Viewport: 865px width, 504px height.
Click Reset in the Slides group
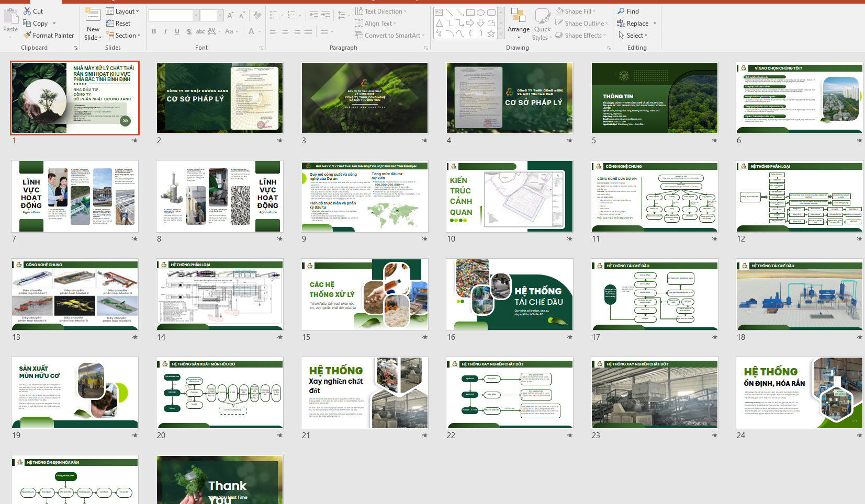tap(118, 24)
